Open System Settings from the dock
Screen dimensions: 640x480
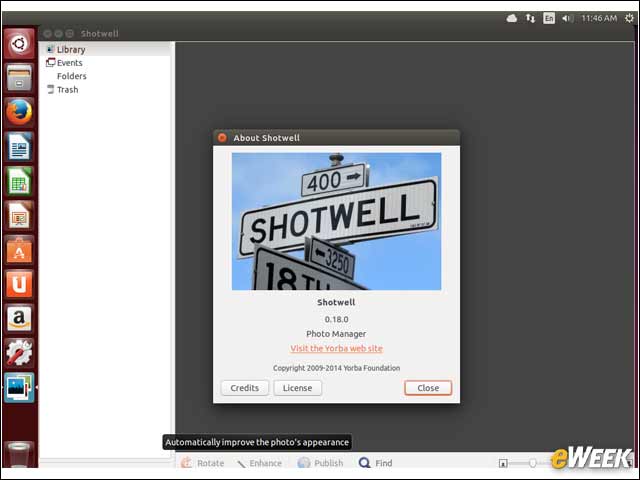pyautogui.click(x=19, y=352)
